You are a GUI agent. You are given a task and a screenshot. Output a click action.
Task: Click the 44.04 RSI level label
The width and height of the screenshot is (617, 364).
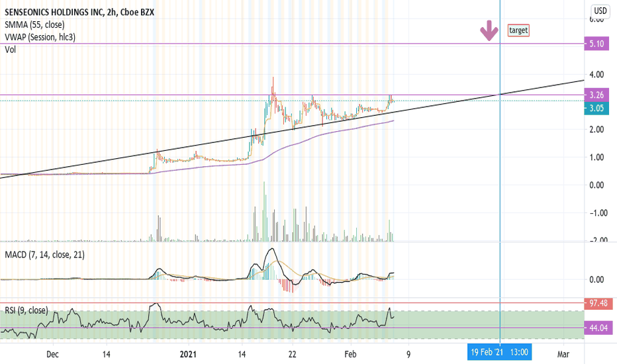point(598,328)
